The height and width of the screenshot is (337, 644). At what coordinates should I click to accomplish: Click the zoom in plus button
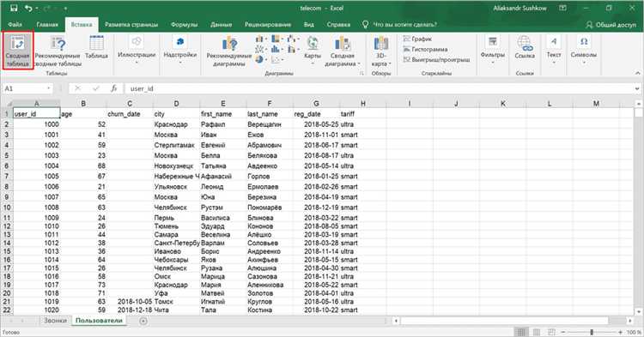(x=620, y=332)
